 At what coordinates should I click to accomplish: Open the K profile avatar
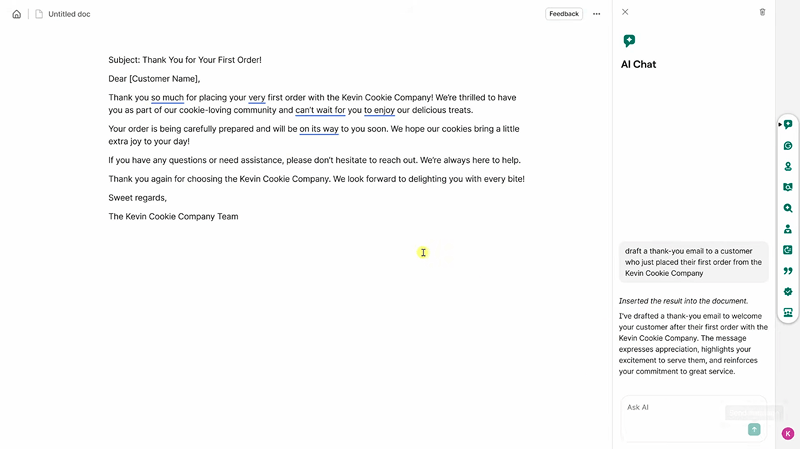coord(788,434)
